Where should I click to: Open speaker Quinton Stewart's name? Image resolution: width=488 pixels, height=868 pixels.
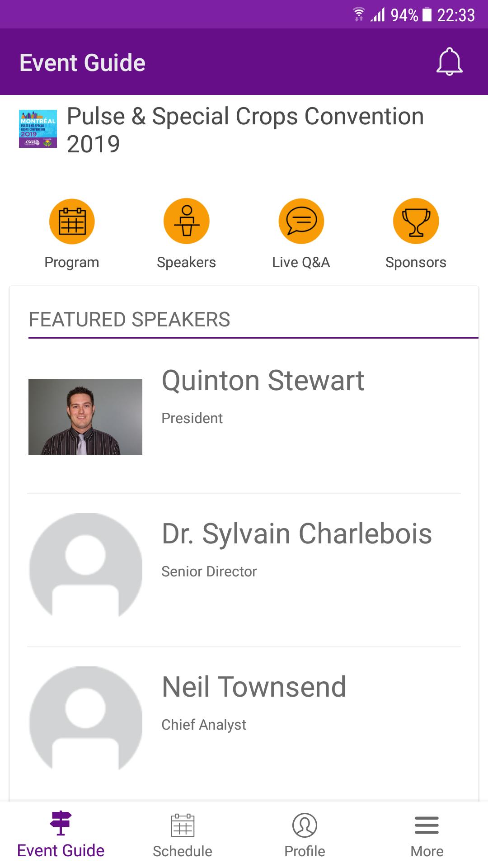pos(263,381)
